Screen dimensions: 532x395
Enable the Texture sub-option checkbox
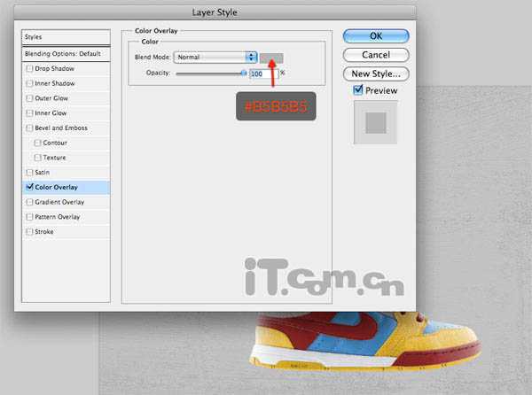coord(37,158)
